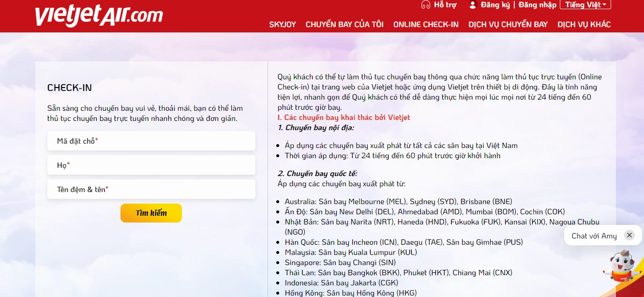Click the headset support icon

tap(426, 5)
